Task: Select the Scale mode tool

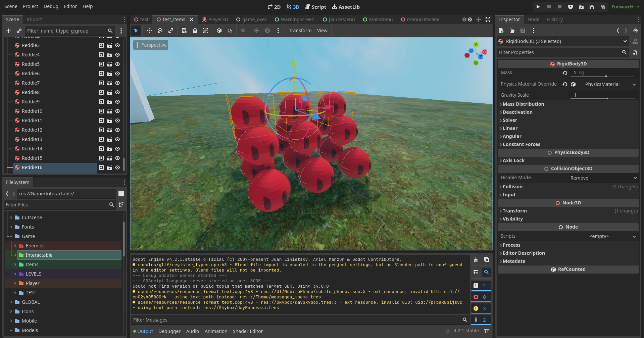Action: click(x=171, y=31)
